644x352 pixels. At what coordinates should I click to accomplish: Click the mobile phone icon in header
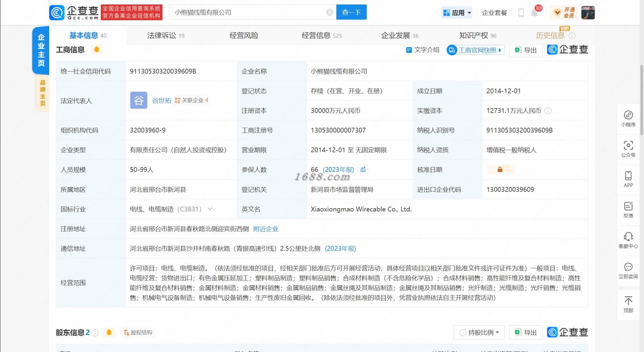[521, 13]
